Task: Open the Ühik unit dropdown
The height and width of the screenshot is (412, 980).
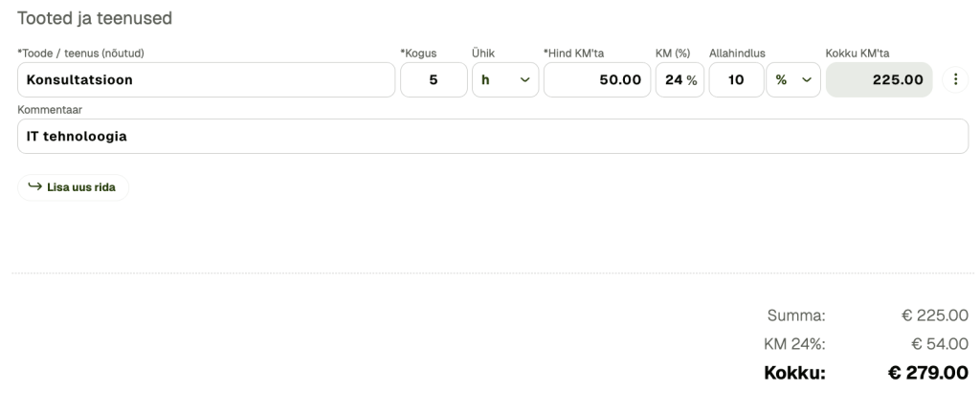Action: [x=505, y=80]
